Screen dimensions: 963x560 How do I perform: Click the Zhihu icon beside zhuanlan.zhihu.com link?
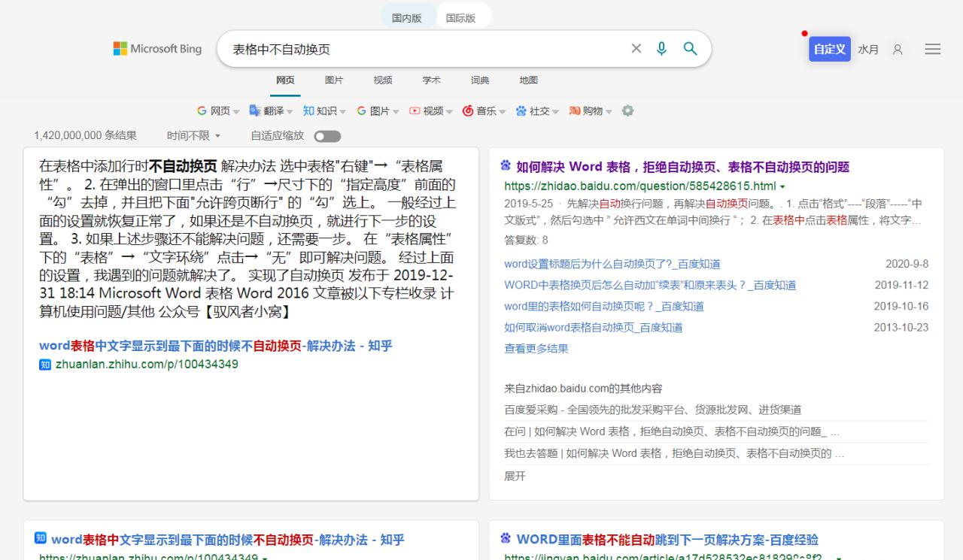pyautogui.click(x=45, y=365)
